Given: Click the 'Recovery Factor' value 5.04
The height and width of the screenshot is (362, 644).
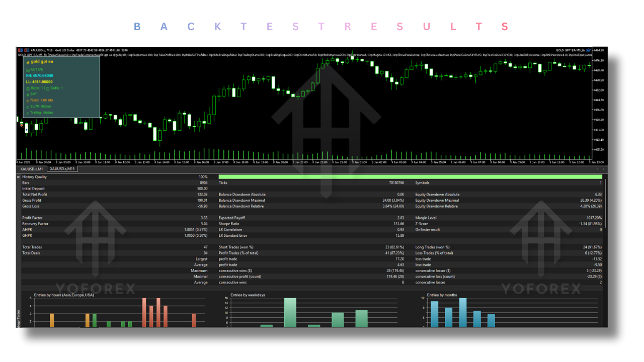Looking at the screenshot, I should coord(204,224).
